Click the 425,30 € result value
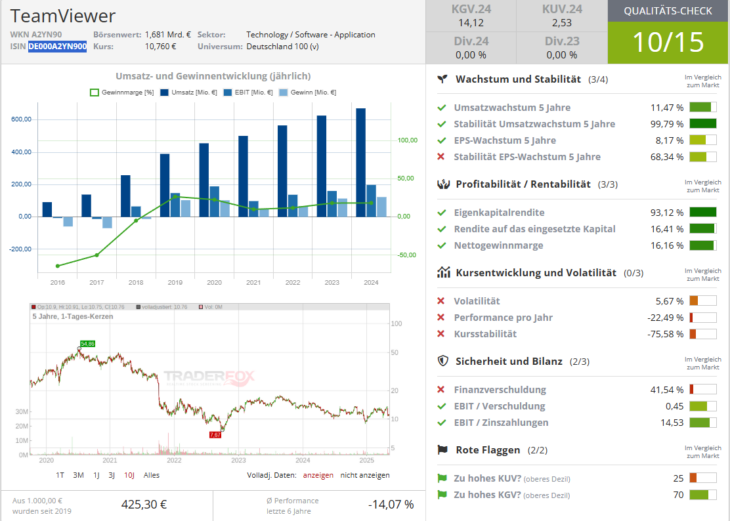This screenshot has height=521, width=730. (144, 505)
